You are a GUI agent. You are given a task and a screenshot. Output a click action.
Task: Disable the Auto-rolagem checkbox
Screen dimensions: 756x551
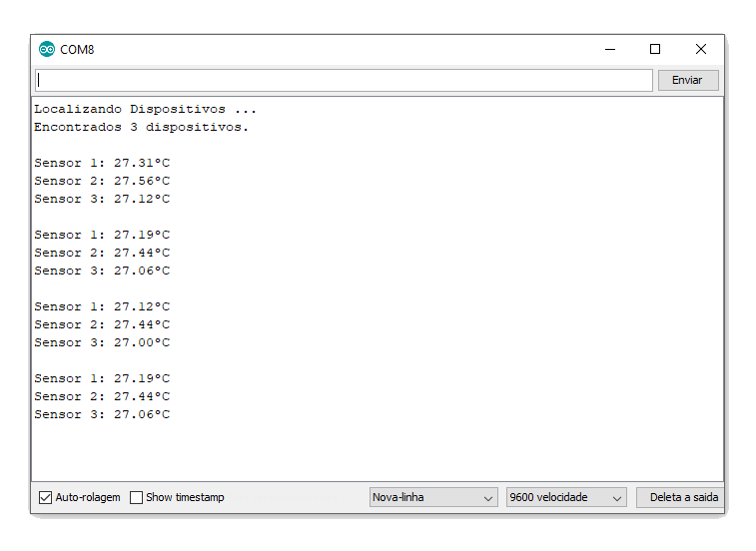[x=45, y=497]
